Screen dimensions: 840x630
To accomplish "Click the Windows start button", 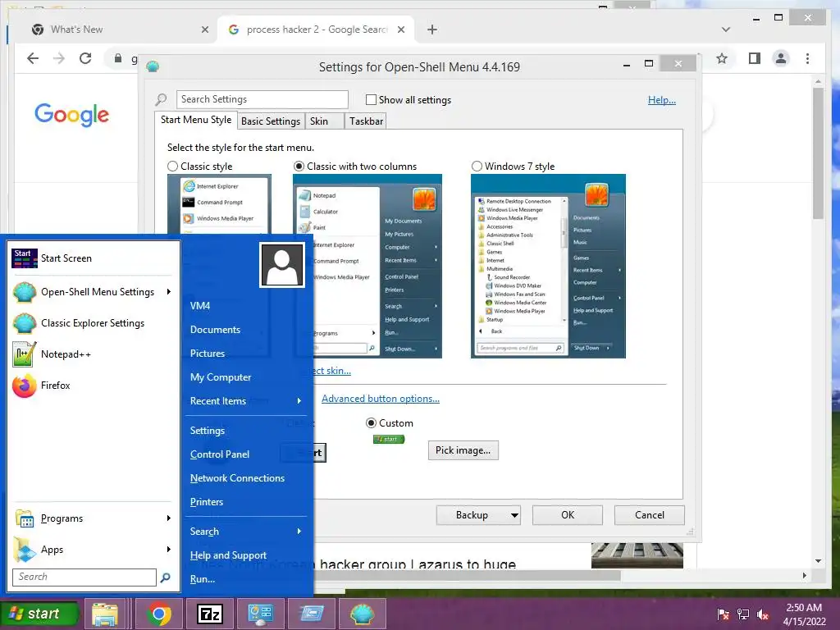I will click(39, 614).
